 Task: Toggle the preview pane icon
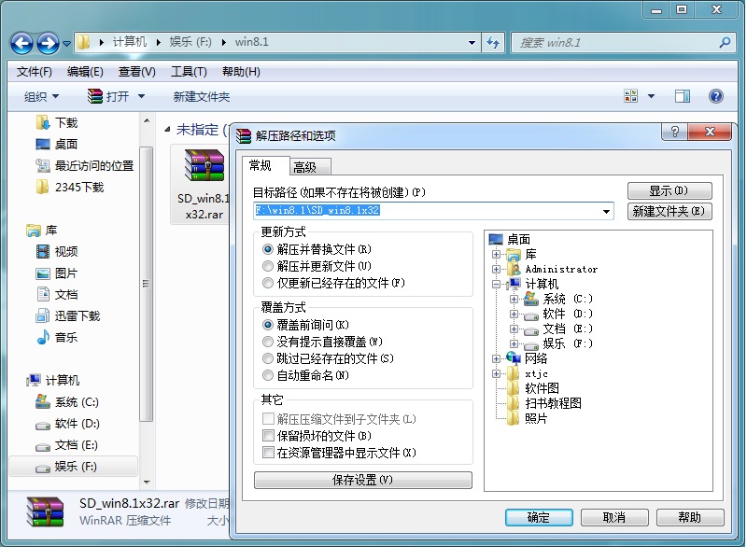coord(683,96)
